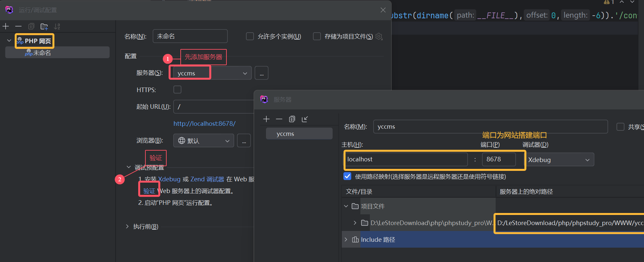Select the 未命名 configuration in tree
644x262 pixels.
42,53
